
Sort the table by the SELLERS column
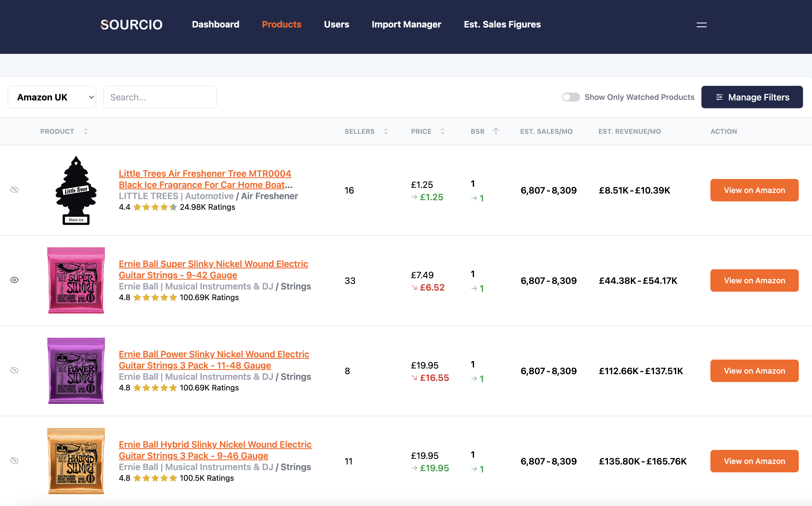385,131
